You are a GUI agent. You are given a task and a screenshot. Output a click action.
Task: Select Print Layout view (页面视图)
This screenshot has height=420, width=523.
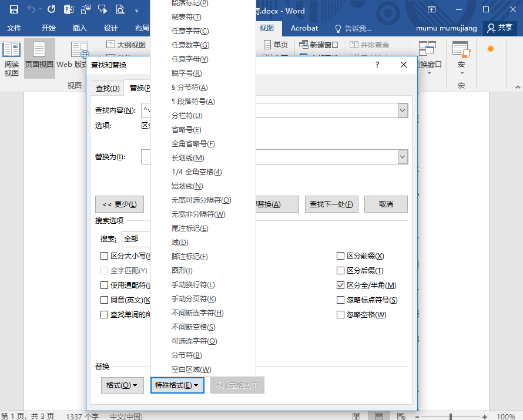[x=39, y=59]
